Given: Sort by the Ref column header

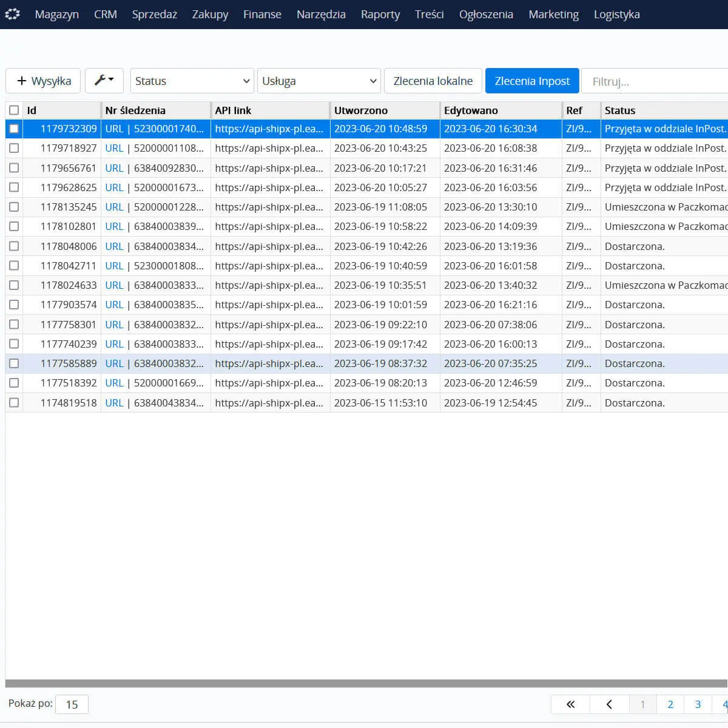Looking at the screenshot, I should tap(581, 110).
